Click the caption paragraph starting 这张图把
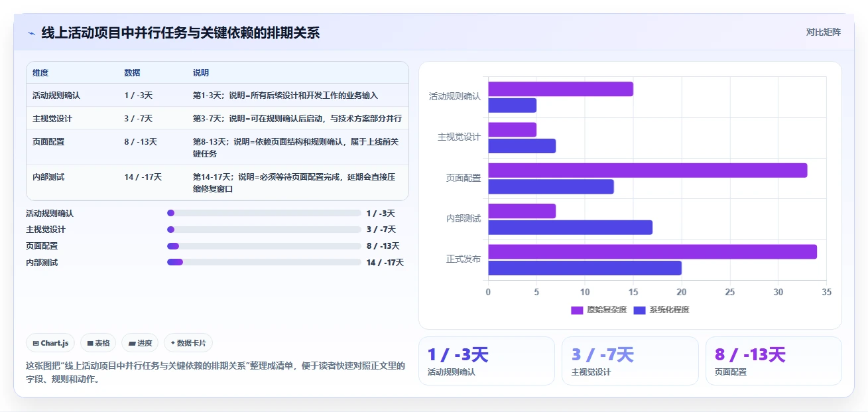868x412 pixels. [216, 372]
